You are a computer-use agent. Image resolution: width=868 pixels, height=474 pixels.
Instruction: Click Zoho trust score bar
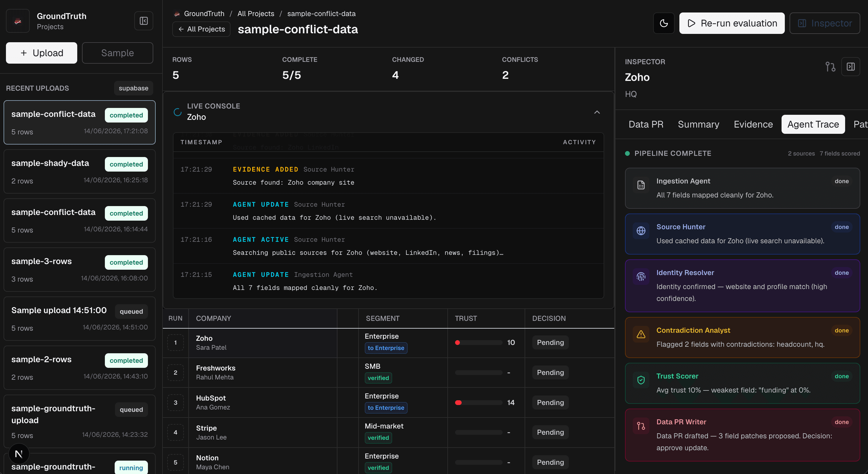coord(479,343)
